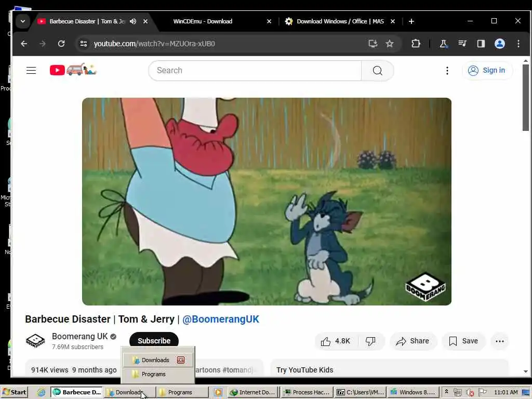This screenshot has width=532, height=399.
Task: Open Chrome Labs flask icon
Action: coord(443,44)
